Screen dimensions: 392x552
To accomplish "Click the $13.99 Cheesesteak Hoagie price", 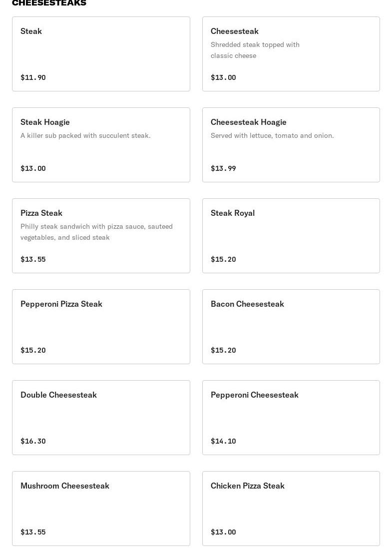I will [x=223, y=168].
